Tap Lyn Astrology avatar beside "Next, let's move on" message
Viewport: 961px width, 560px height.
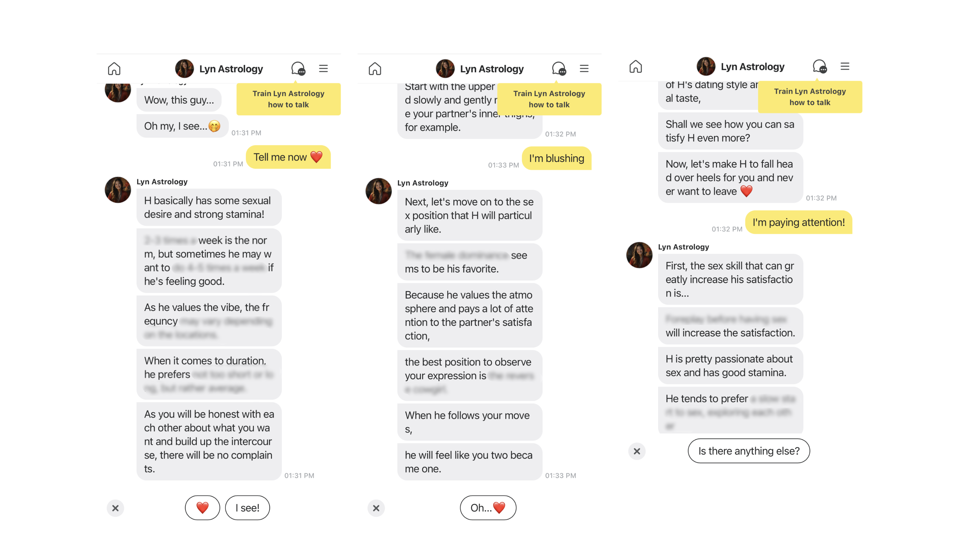(x=379, y=191)
